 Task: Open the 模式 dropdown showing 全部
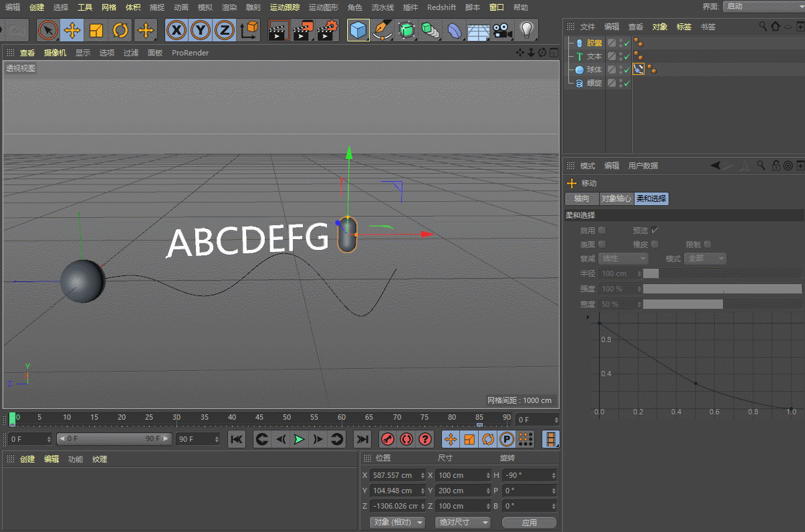coord(705,258)
